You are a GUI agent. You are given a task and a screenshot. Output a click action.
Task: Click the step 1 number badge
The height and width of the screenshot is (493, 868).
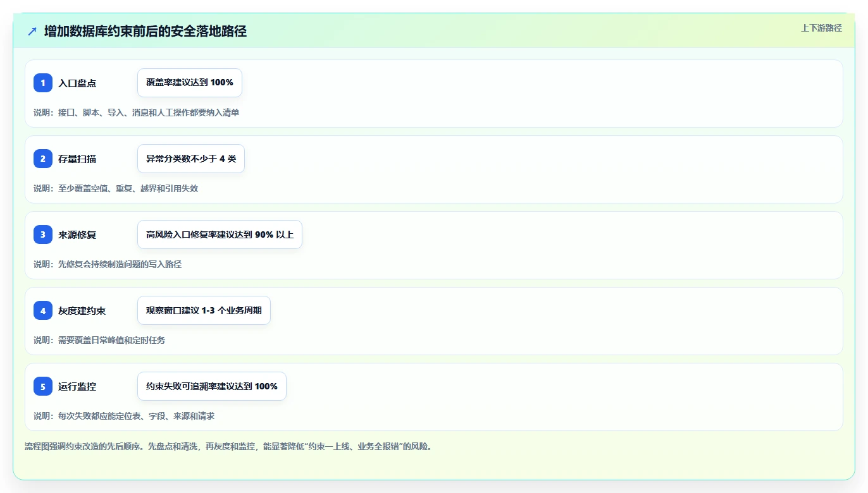coord(43,83)
